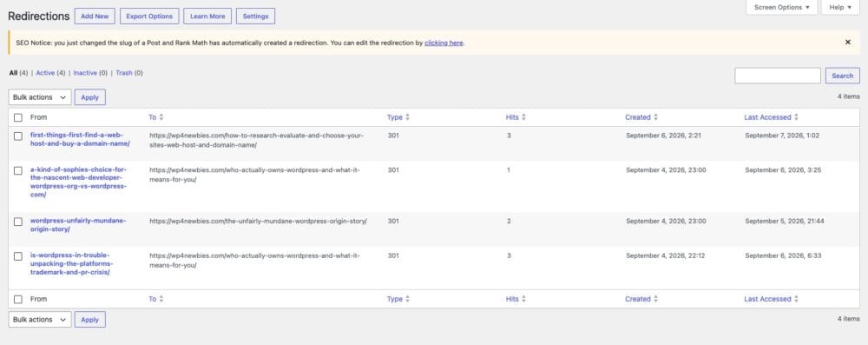Follow the 'clicking here' link in notice
The height and width of the screenshot is (345, 868).
444,43
